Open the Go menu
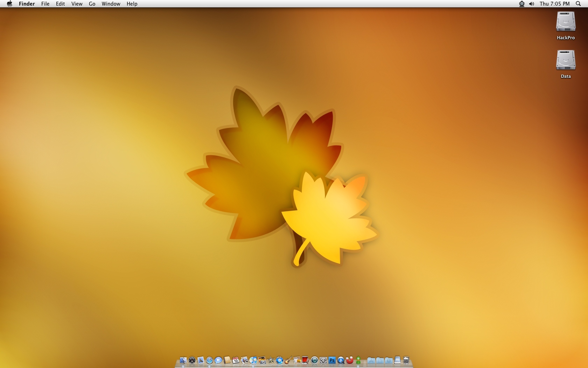This screenshot has height=368, width=588. pos(92,4)
